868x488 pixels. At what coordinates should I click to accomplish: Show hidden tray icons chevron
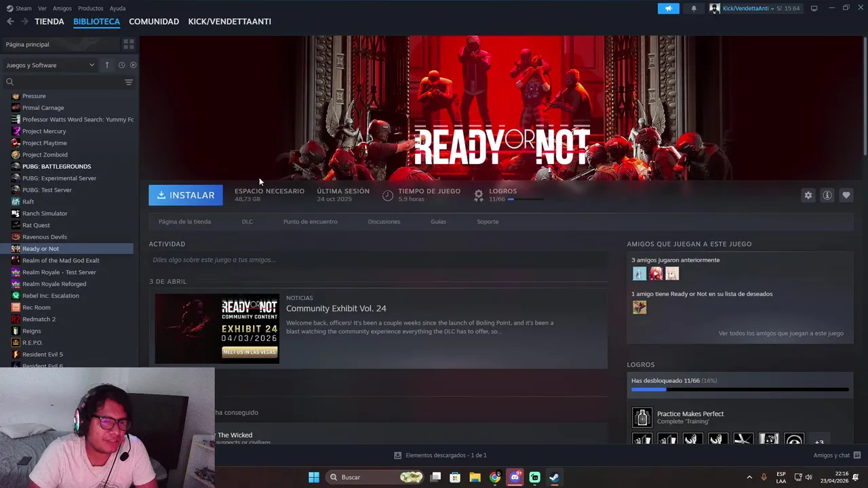pos(749,477)
